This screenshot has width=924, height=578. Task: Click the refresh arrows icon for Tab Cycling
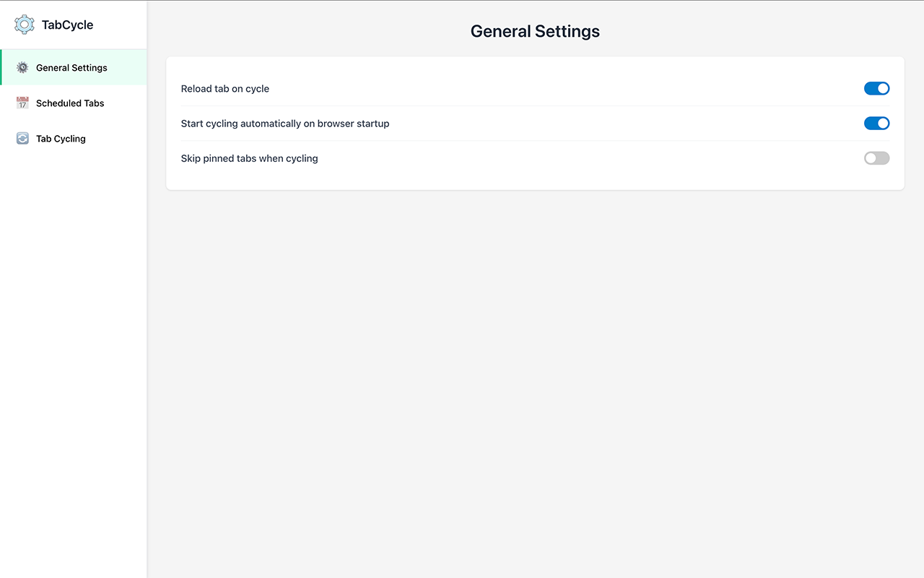(x=22, y=139)
